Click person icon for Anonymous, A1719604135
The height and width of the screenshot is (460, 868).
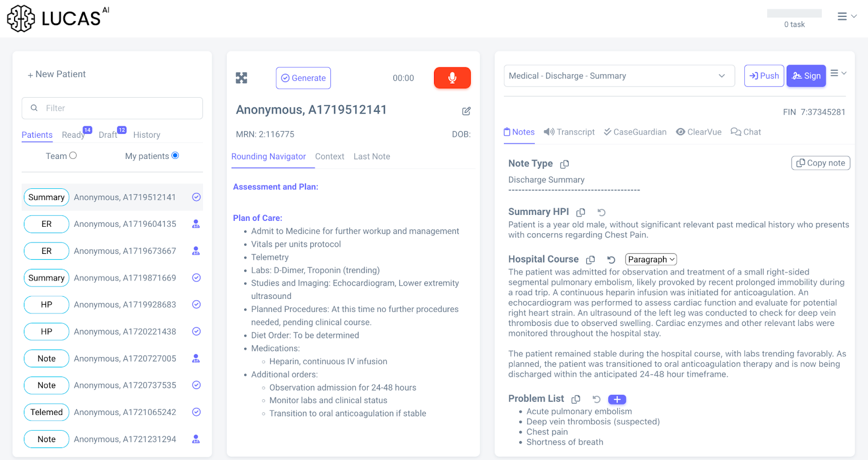coord(196,224)
